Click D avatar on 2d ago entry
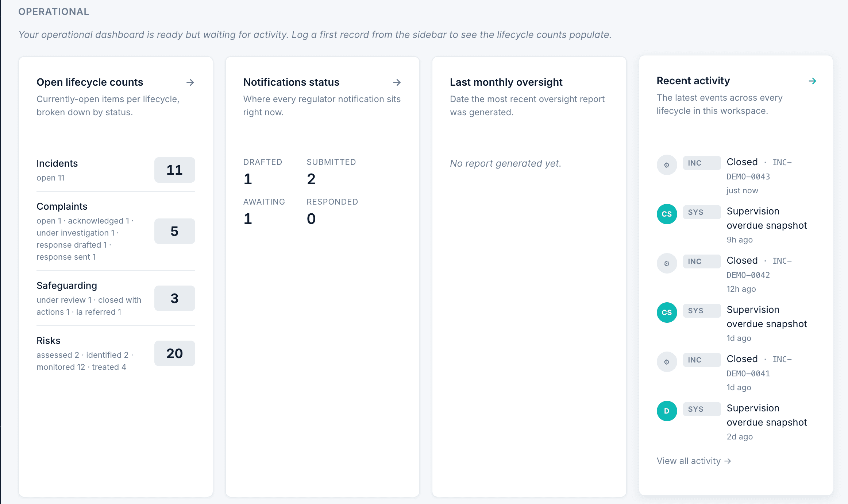The width and height of the screenshot is (848, 504). [667, 411]
